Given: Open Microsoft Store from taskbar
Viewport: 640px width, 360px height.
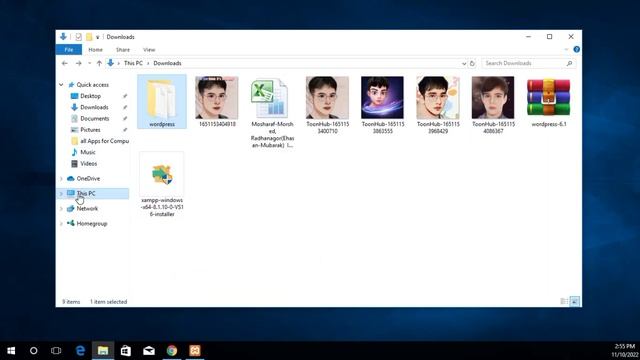Looking at the screenshot, I should click(126, 351).
